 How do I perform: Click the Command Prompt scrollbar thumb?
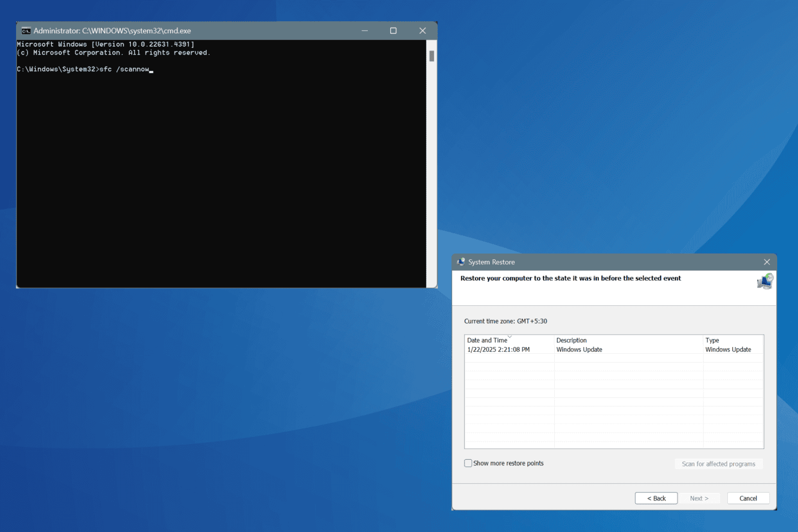click(x=432, y=56)
